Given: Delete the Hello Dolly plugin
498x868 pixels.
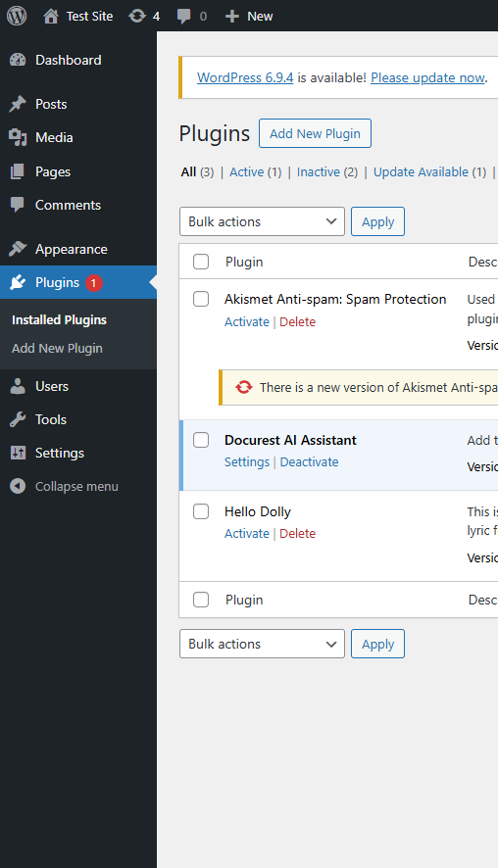Looking at the screenshot, I should (297, 534).
